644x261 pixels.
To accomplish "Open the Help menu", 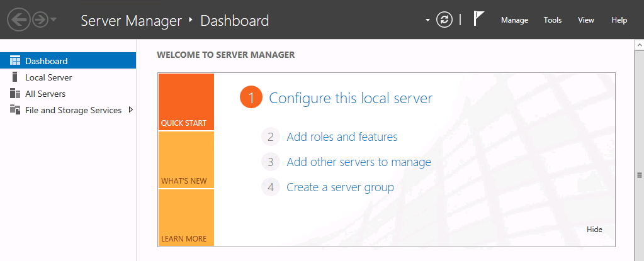I will 619,20.
